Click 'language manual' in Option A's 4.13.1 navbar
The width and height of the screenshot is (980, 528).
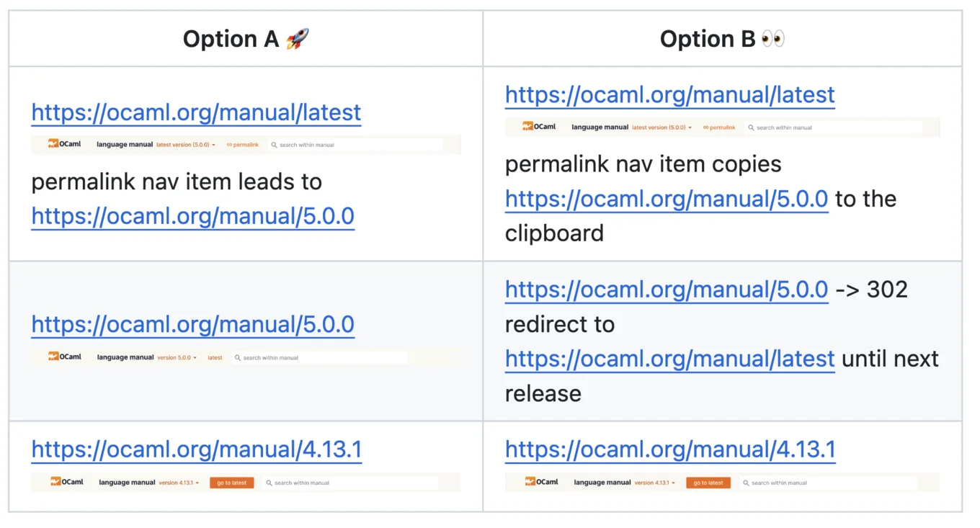pos(127,483)
